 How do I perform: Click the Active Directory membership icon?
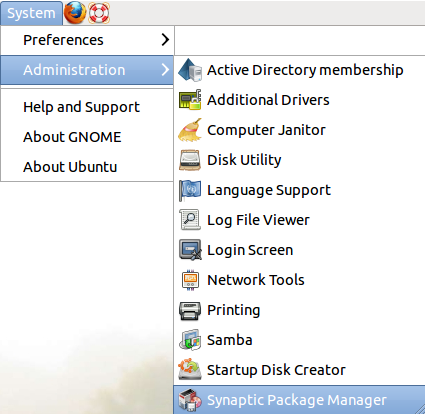pos(190,70)
